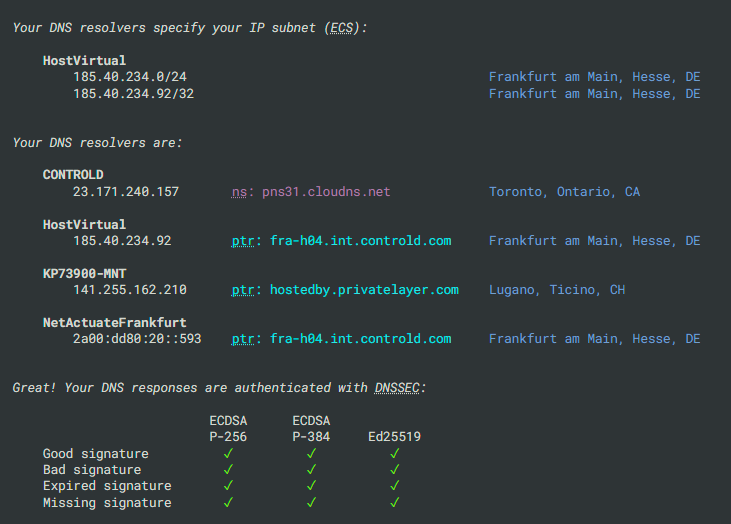Click the 141.255.162.210 resolver IP
Viewport: 731px width, 524px height.
click(130, 290)
